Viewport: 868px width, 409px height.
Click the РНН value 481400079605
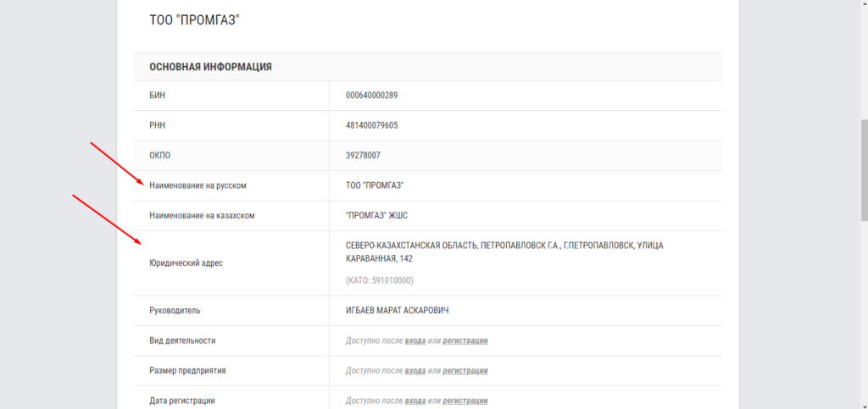point(371,125)
